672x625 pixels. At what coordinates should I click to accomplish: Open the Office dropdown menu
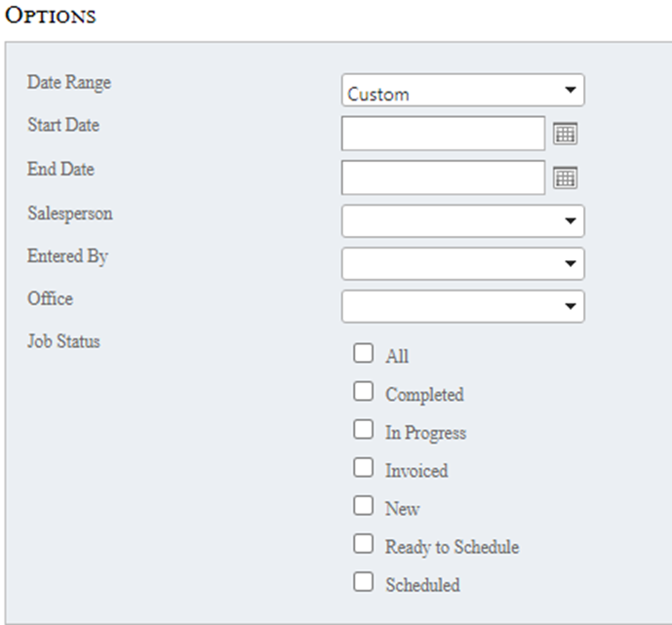(462, 306)
